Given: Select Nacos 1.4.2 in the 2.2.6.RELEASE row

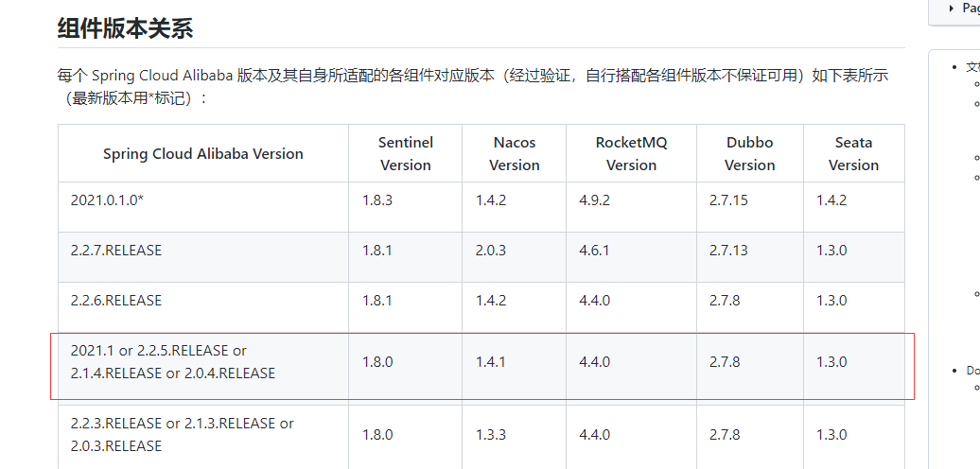Looking at the screenshot, I should pos(515,306).
